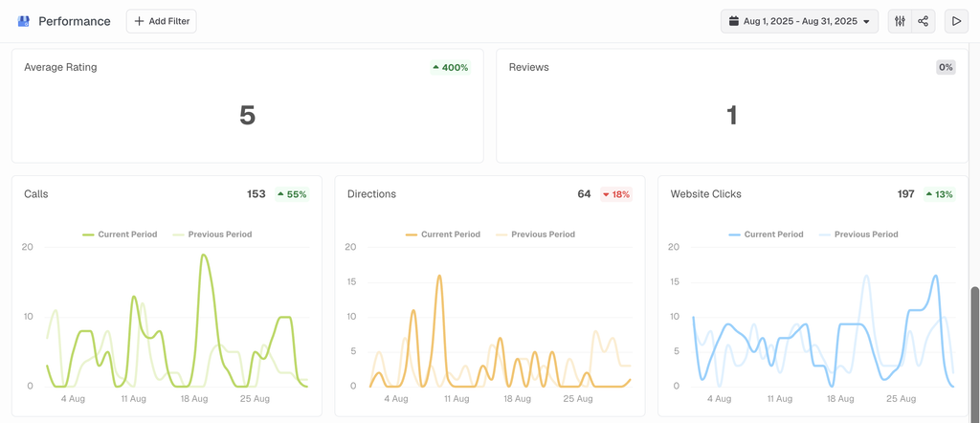Screen dimensions: 980x423
Task: Click the share icon
Action: click(924, 21)
